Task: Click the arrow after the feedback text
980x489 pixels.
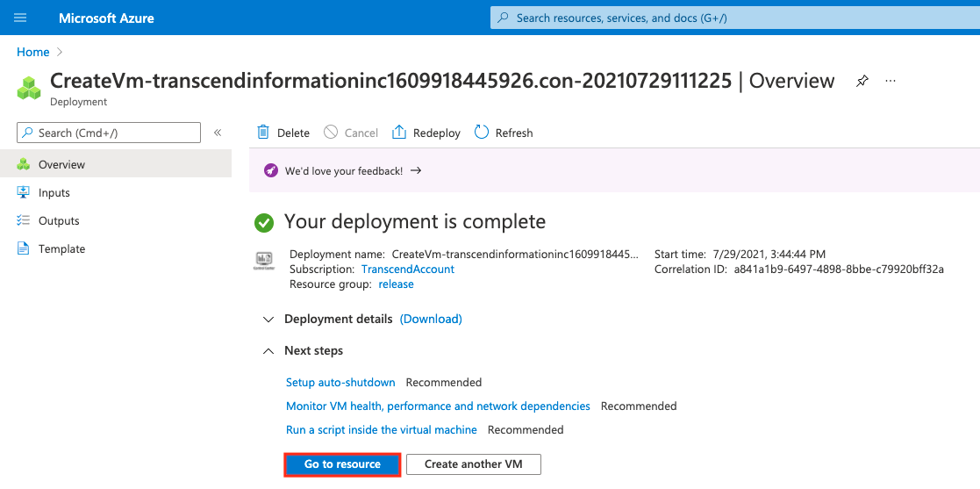Action: tap(416, 170)
